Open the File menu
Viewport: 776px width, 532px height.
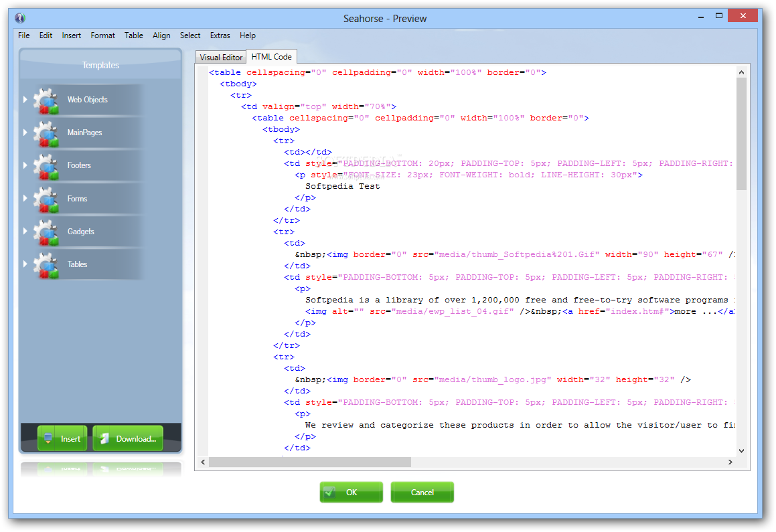23,35
